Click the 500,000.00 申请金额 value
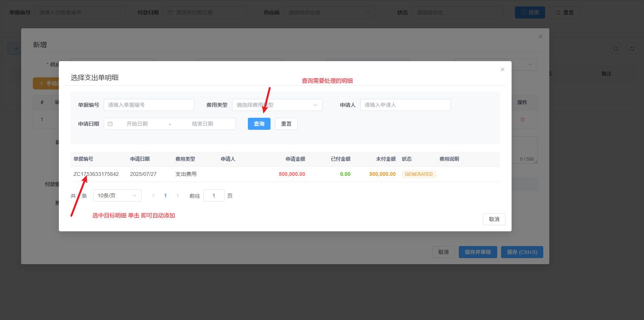This screenshot has height=320, width=644. [292, 174]
